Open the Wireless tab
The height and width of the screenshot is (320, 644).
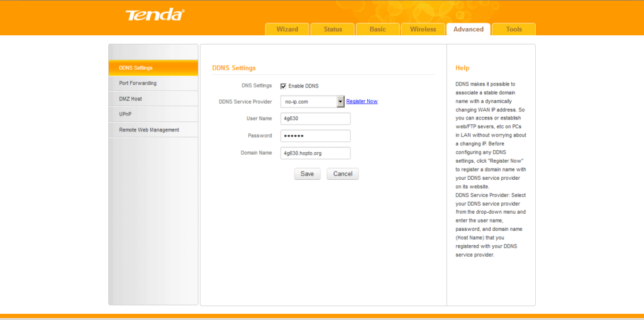coord(423,30)
